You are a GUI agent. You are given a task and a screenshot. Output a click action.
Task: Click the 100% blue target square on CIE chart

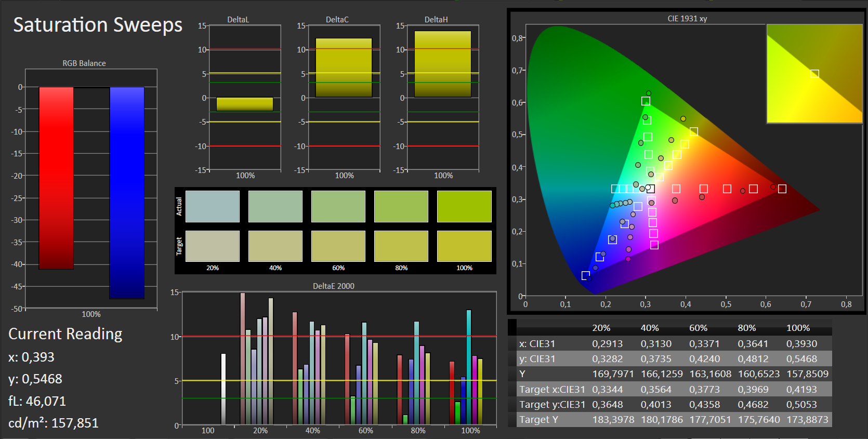tap(586, 275)
